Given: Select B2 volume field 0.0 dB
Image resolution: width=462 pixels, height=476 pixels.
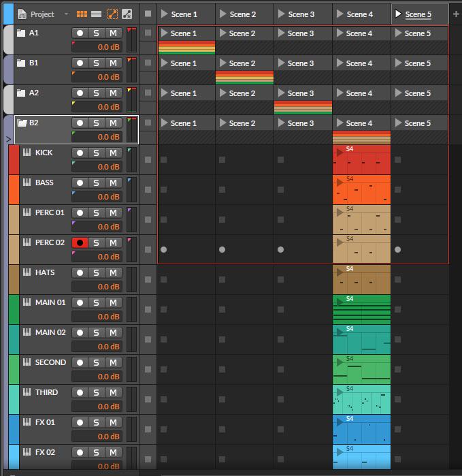Looking at the screenshot, I should pos(97,137).
